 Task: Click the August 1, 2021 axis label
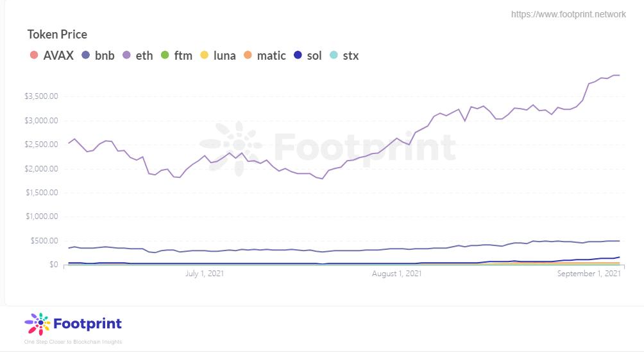coord(397,274)
